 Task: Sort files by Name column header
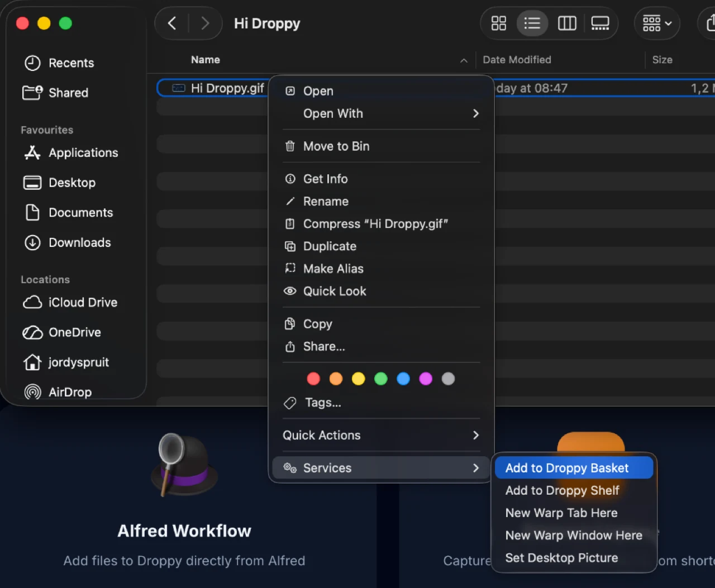click(x=206, y=60)
